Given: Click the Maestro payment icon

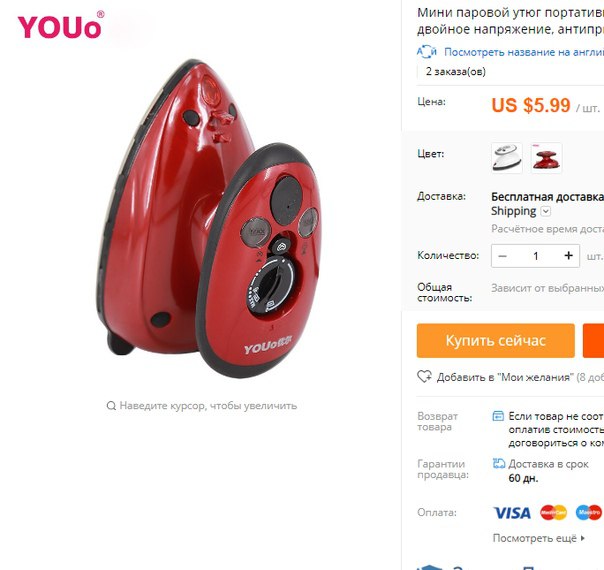Looking at the screenshot, I should tap(589, 513).
